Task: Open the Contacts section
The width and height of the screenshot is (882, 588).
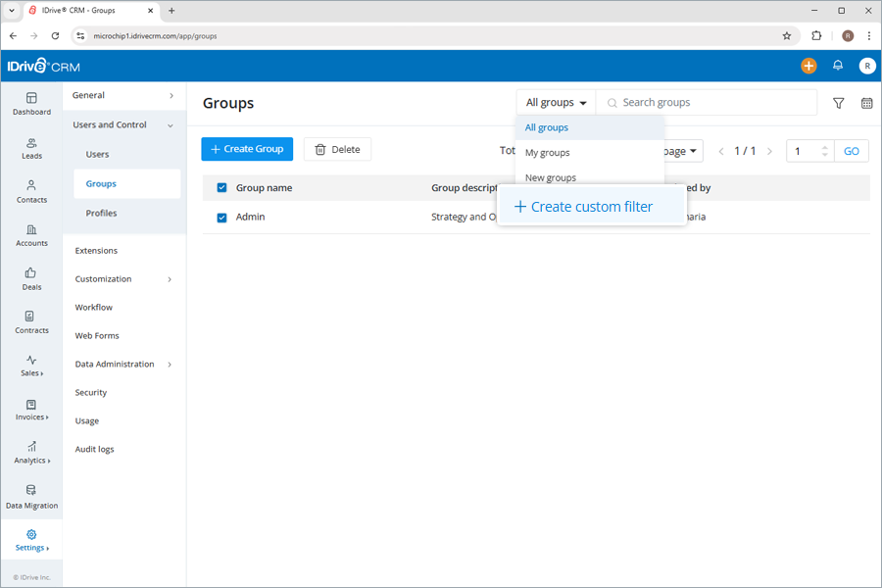Action: 31,193
